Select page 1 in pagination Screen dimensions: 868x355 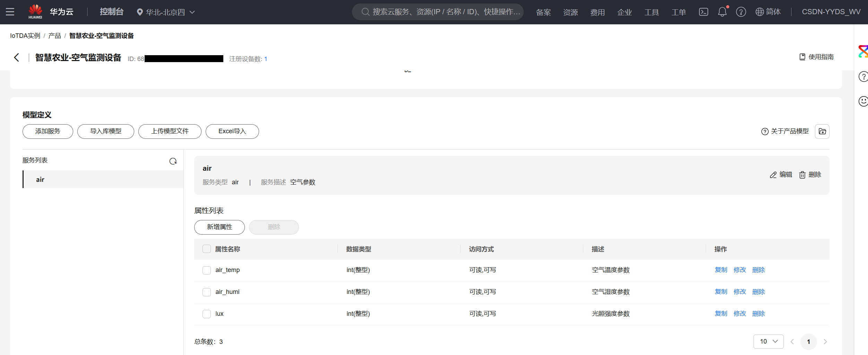[x=809, y=342]
